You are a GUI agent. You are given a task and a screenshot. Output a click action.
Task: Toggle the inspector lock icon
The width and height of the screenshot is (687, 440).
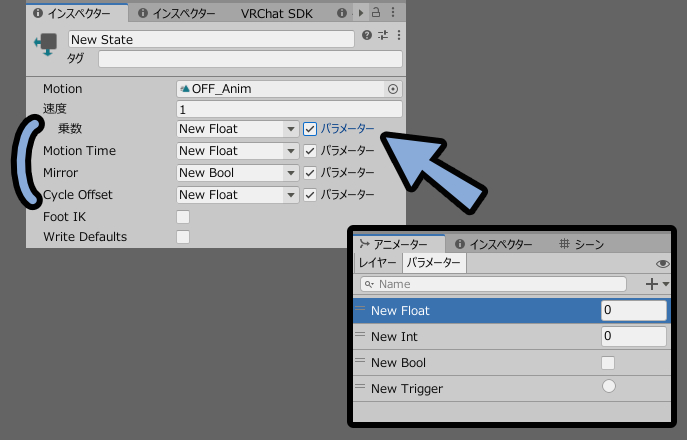tap(376, 12)
